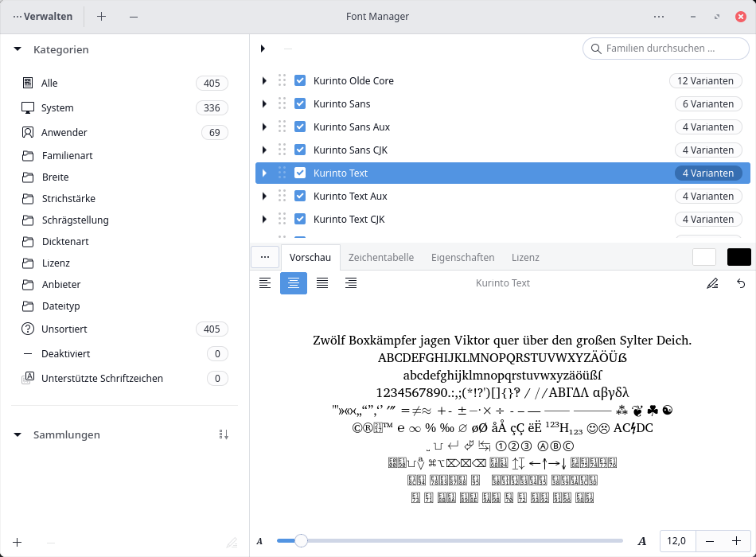Image resolution: width=756 pixels, height=557 pixels.
Task: Click the Lizenz folder icon in sidebar
Action: point(28,263)
